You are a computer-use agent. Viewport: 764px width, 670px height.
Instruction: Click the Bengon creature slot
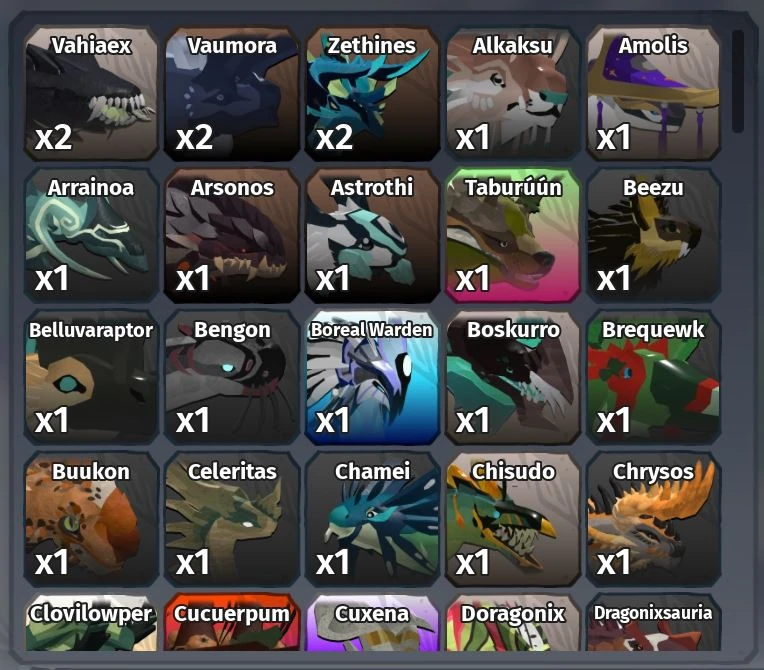click(231, 378)
